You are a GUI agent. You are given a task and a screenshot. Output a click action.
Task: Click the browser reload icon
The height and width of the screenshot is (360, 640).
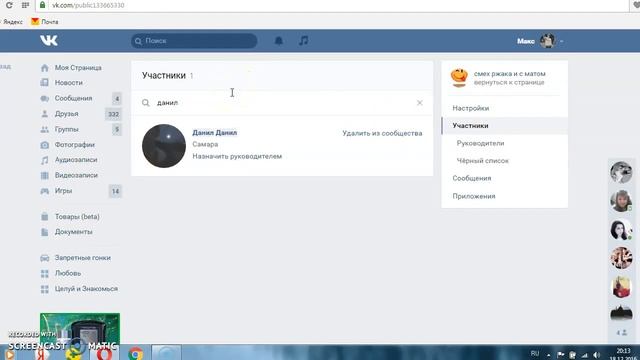pyautogui.click(x=9, y=5)
